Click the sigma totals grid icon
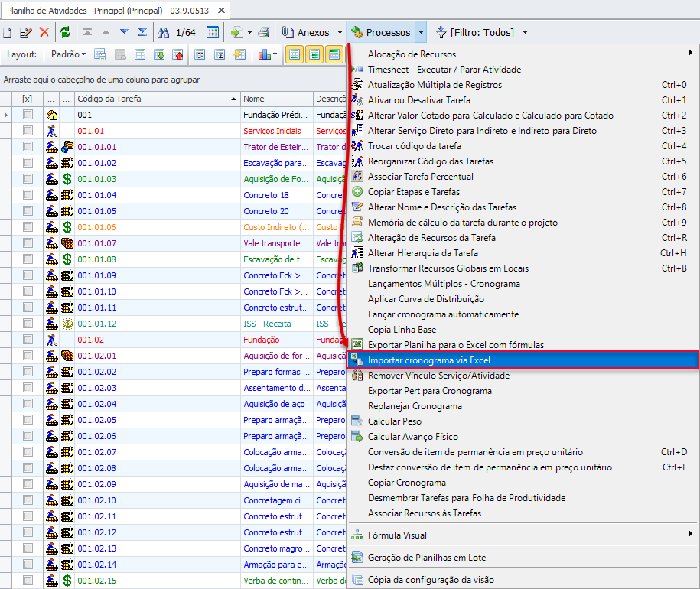700x589 pixels. click(220, 54)
